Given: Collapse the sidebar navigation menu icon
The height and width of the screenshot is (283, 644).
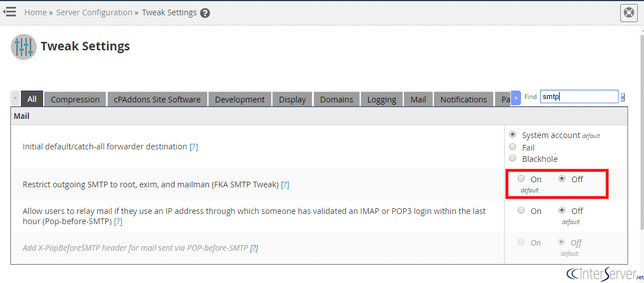Looking at the screenshot, I should coord(10,11).
